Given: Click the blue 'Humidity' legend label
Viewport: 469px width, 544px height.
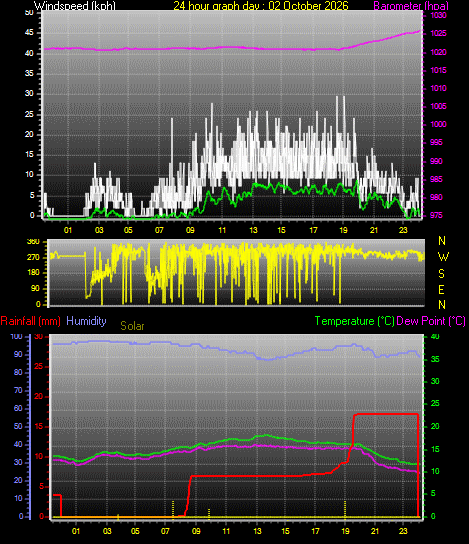Looking at the screenshot, I should pyautogui.click(x=86, y=321).
